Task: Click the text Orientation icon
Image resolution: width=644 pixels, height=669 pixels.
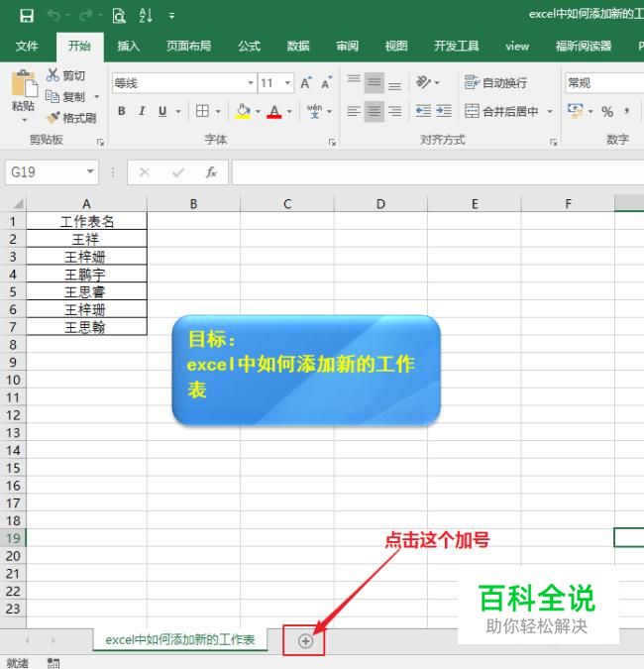Action: pos(423,82)
